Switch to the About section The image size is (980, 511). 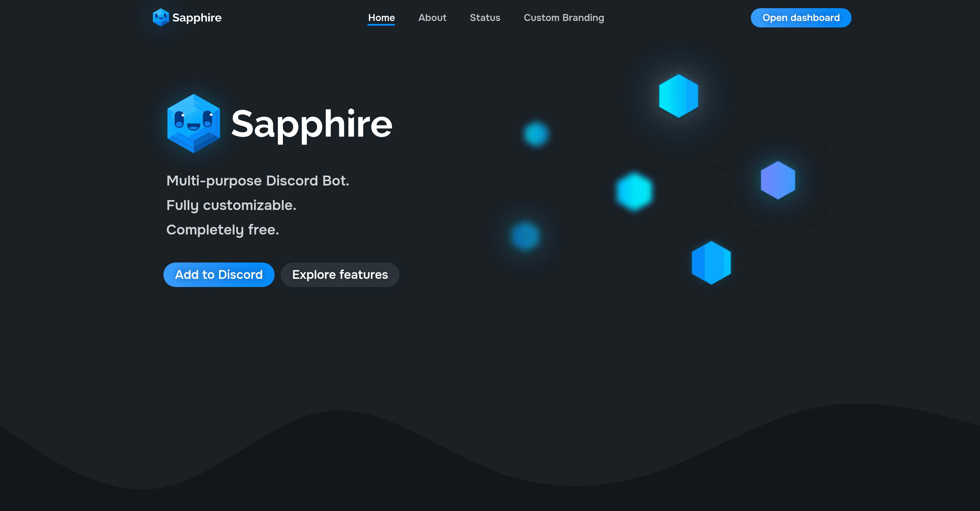pos(432,17)
